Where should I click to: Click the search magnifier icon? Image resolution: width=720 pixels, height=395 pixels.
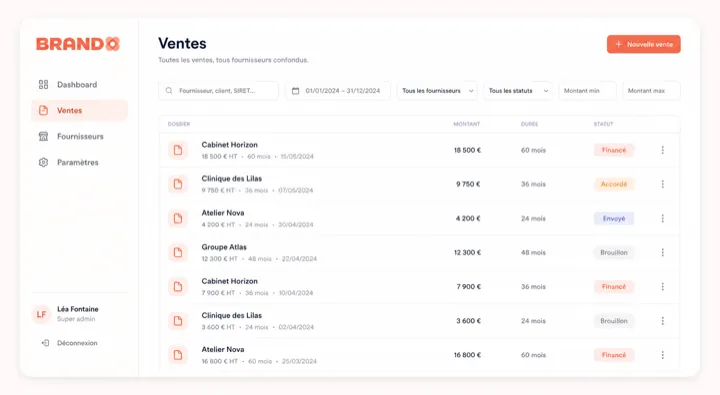tap(169, 90)
